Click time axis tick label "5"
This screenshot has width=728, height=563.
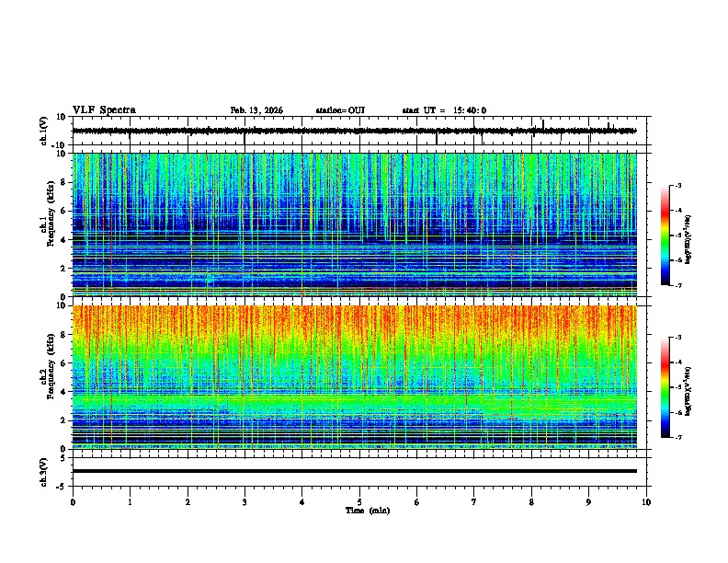pyautogui.click(x=359, y=502)
